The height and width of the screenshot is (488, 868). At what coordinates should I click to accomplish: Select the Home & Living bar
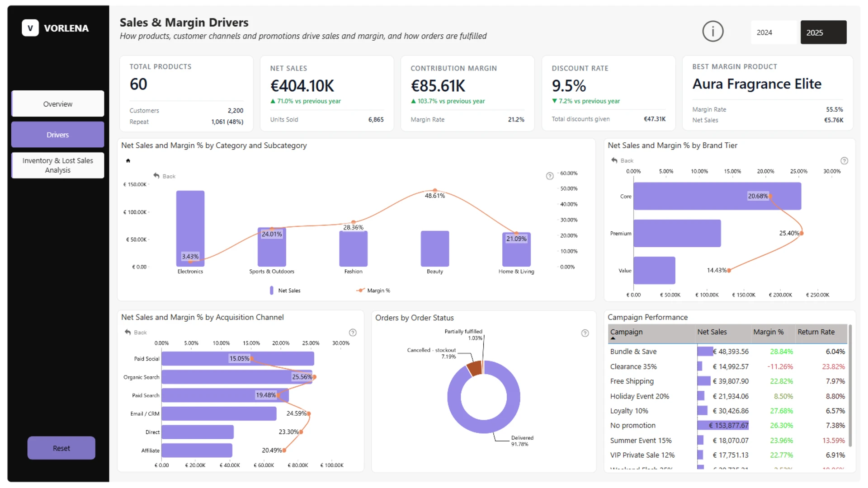coord(516,250)
